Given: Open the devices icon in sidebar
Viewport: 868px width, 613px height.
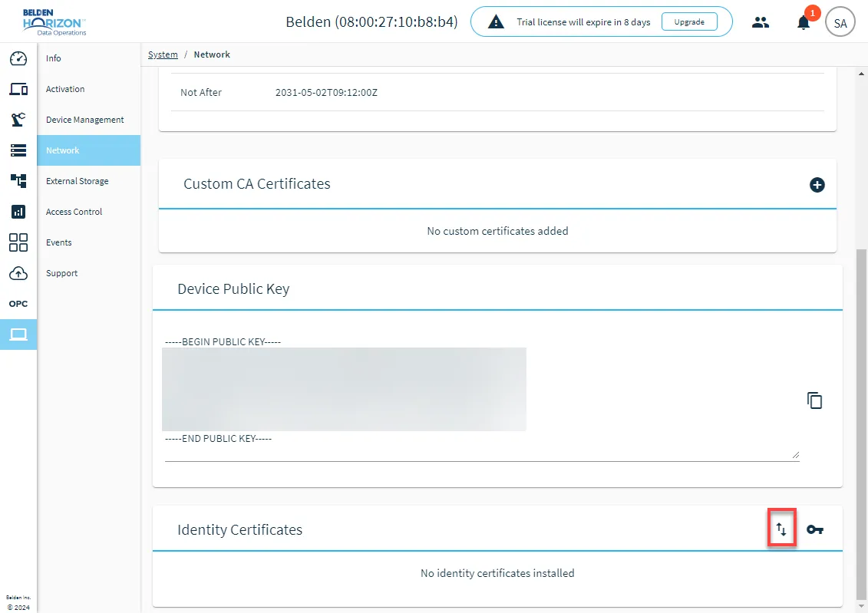Looking at the screenshot, I should pyautogui.click(x=18, y=88).
